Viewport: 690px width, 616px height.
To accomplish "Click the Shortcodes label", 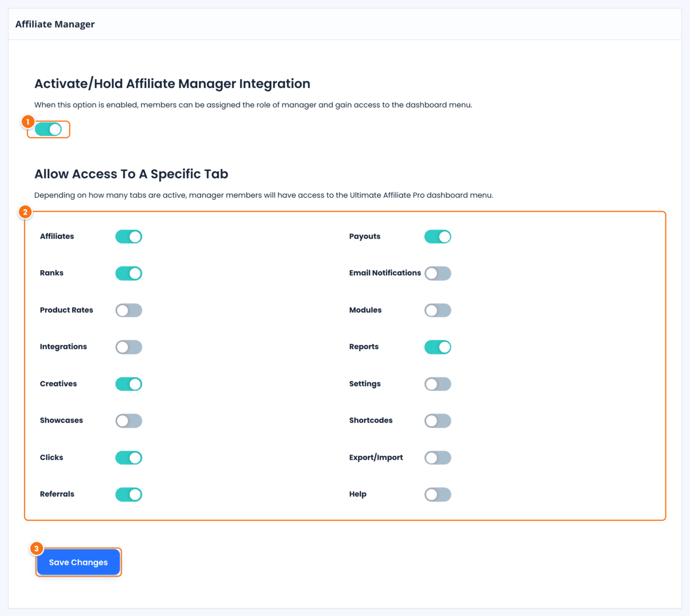I will (x=371, y=420).
